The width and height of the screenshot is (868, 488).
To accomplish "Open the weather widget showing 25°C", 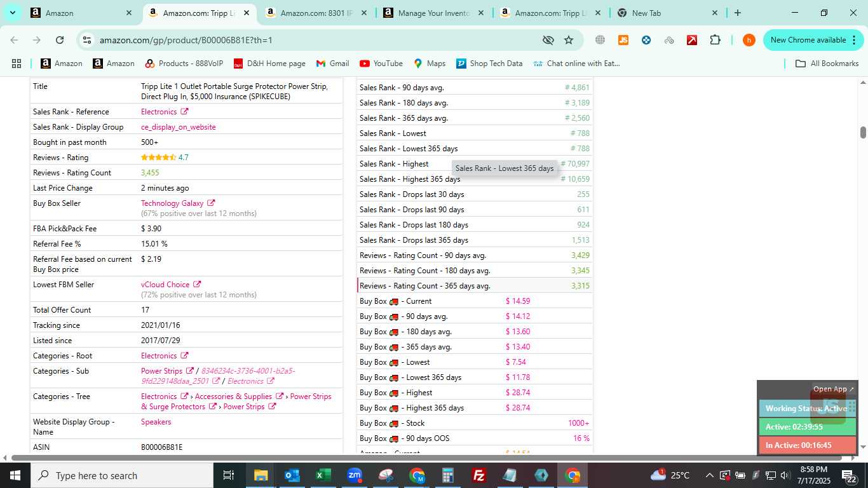I will coord(670,475).
